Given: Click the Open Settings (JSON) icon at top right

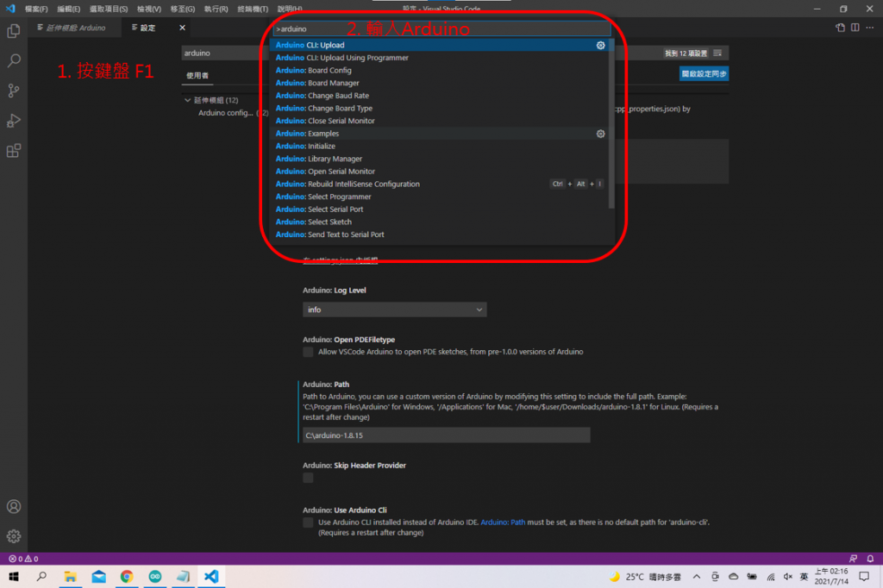Looking at the screenshot, I should [840, 28].
